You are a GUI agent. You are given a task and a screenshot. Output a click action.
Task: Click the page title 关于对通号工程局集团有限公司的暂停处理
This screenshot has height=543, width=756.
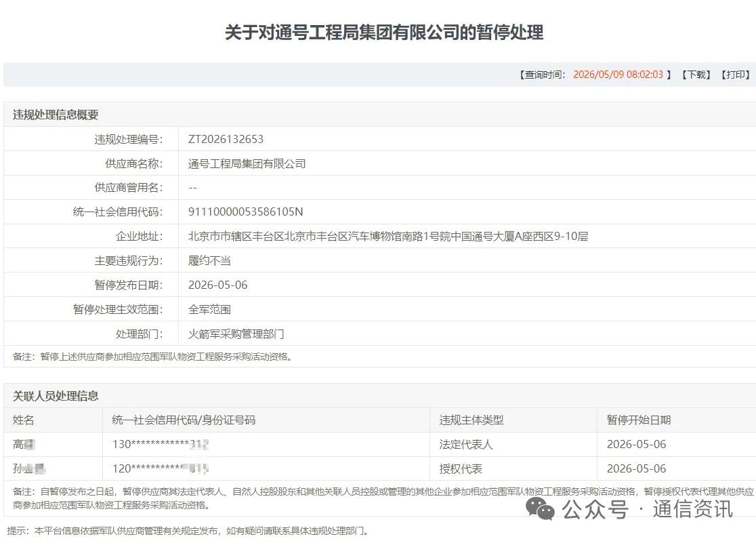(384, 33)
